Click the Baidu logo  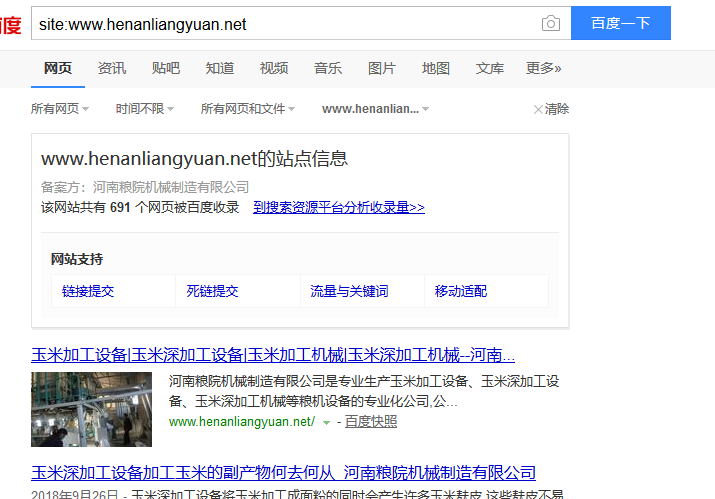(10, 24)
